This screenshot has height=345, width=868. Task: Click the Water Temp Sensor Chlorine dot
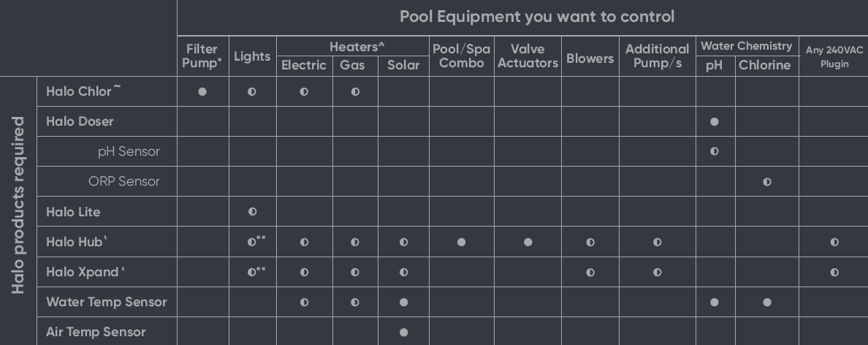click(766, 303)
